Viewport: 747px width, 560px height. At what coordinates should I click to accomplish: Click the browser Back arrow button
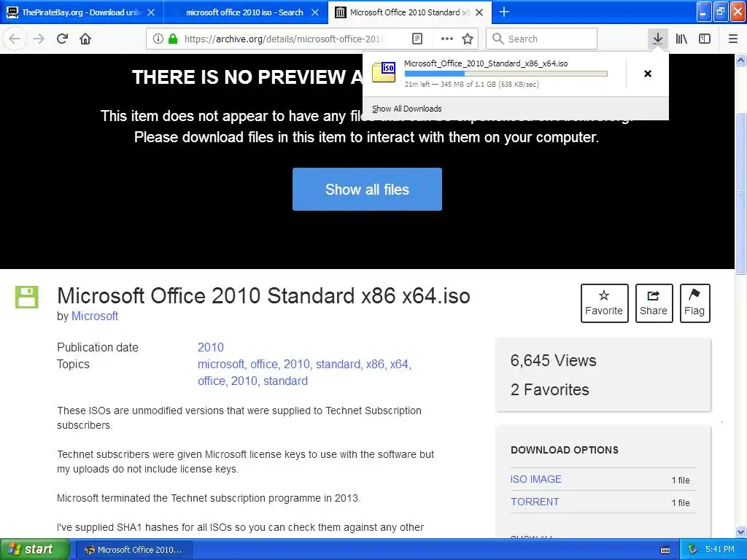(15, 39)
